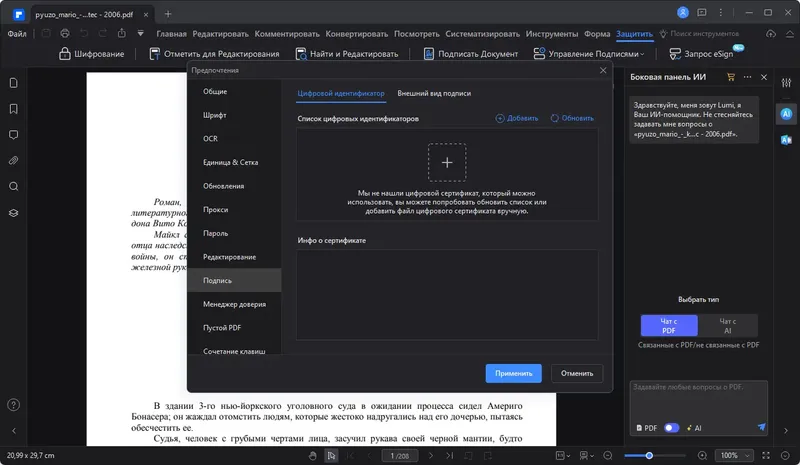Switch to the Конвертировать tab
800x465 pixels.
pyautogui.click(x=357, y=34)
